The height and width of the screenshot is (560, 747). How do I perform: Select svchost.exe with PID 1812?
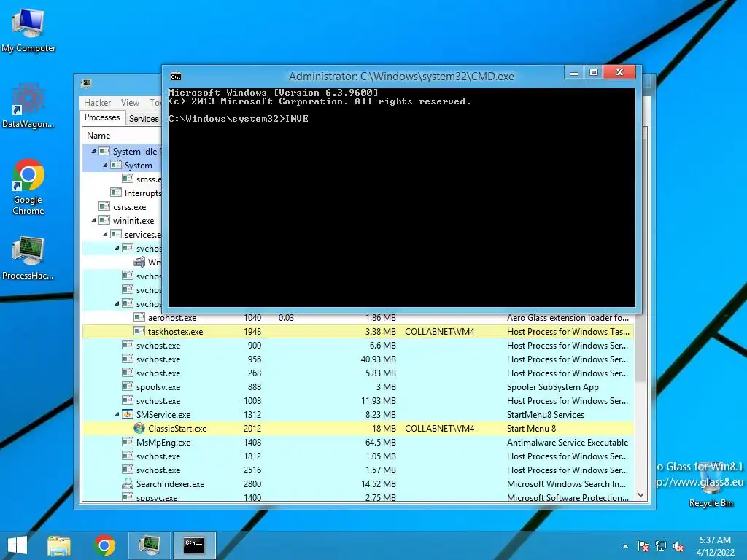pos(358,456)
